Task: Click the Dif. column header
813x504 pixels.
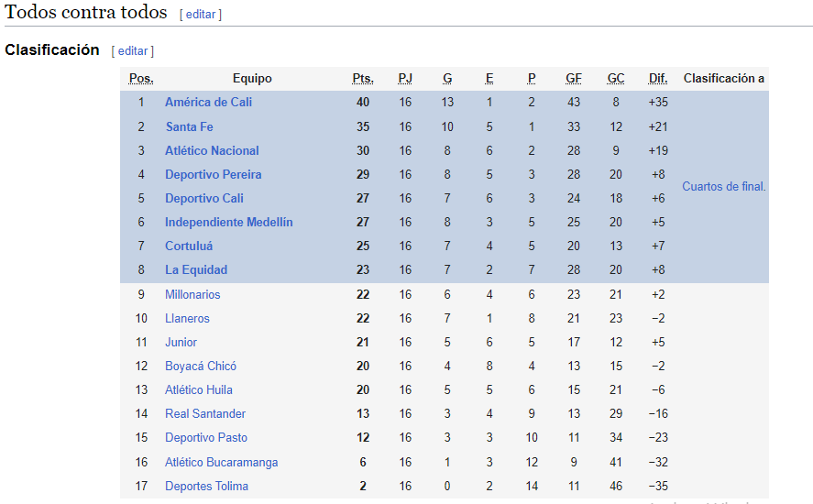Action: pyautogui.click(x=658, y=78)
